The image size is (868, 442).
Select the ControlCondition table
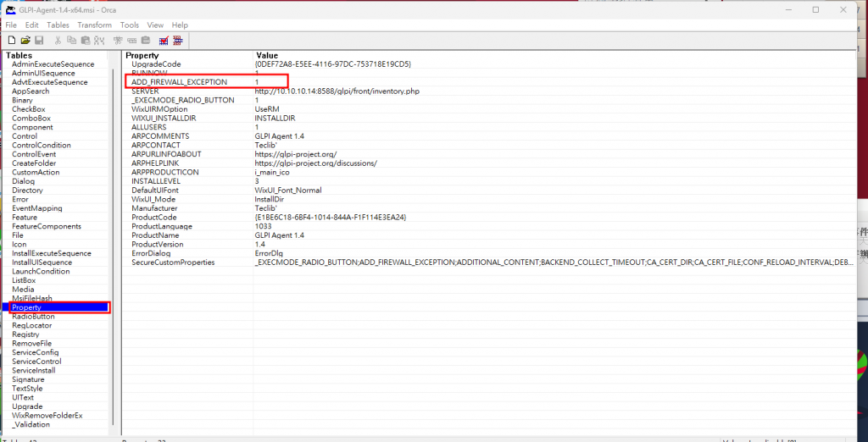pos(42,145)
